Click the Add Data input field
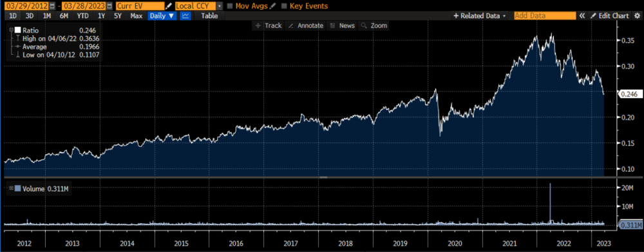The height and width of the screenshot is (252, 644). tap(545, 15)
